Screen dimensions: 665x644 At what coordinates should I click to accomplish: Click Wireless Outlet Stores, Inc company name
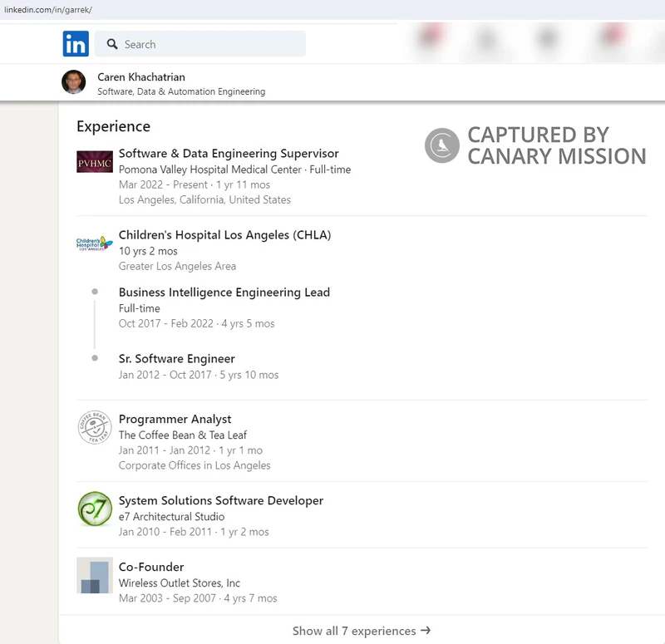179,583
